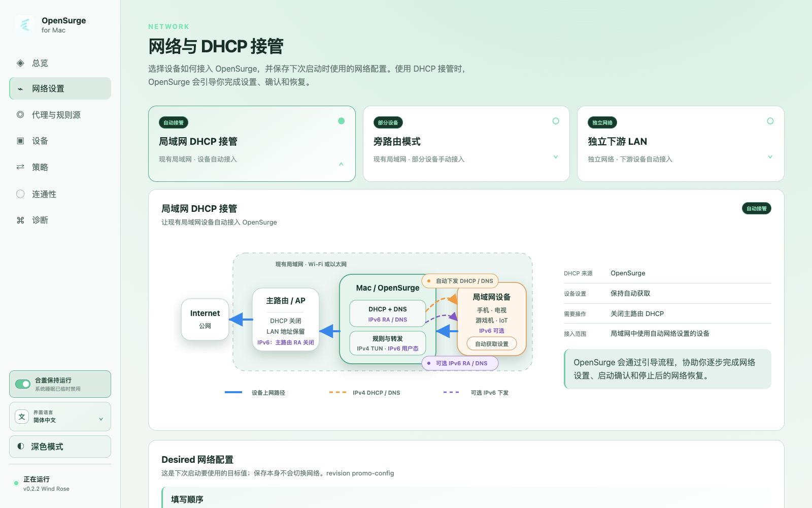Select the 局域网 DHCP 接管 radio

pos(341,121)
